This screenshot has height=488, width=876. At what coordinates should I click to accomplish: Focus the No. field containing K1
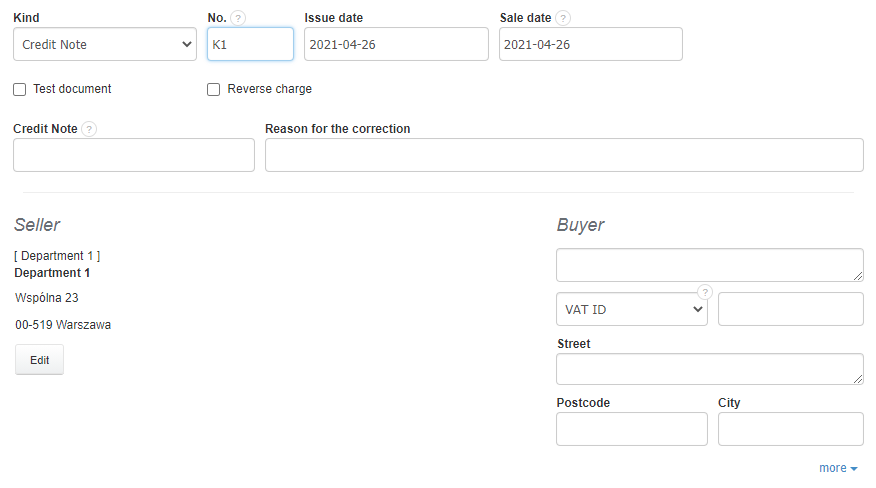tap(250, 44)
